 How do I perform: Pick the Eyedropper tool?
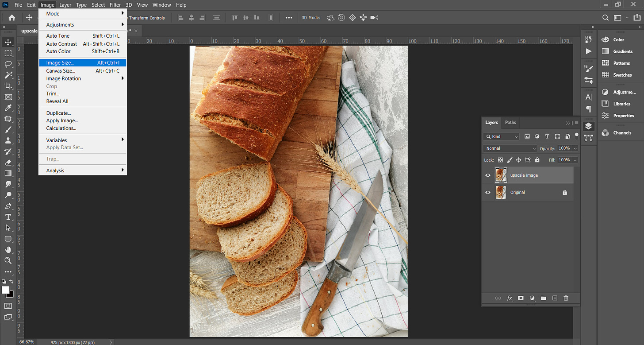click(x=8, y=108)
